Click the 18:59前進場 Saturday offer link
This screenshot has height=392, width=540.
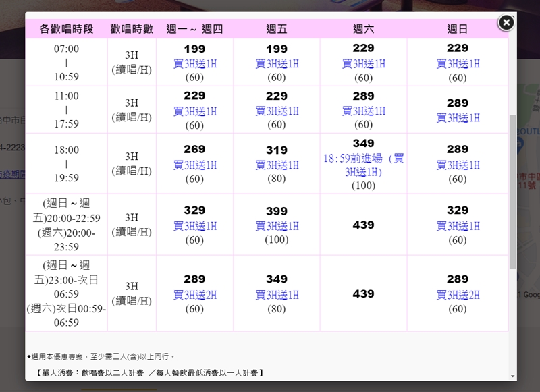[x=363, y=165]
